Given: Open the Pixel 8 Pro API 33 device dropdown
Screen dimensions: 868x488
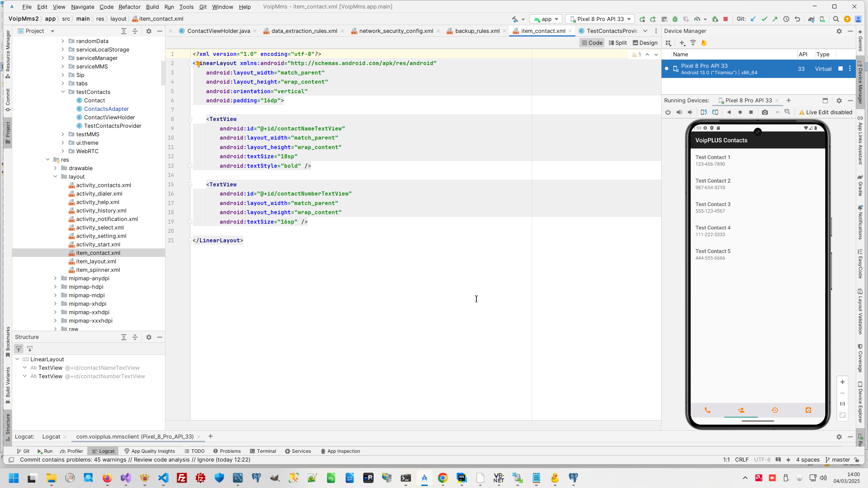Looking at the screenshot, I should [600, 19].
